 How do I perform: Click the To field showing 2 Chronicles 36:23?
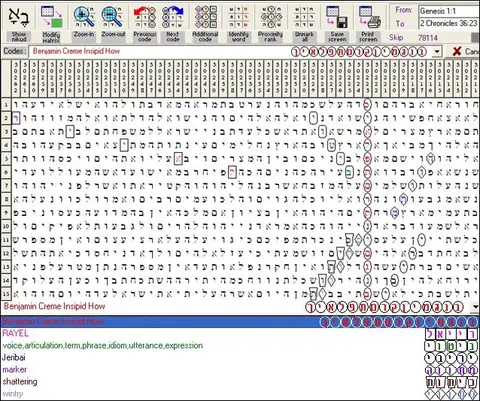click(x=449, y=23)
